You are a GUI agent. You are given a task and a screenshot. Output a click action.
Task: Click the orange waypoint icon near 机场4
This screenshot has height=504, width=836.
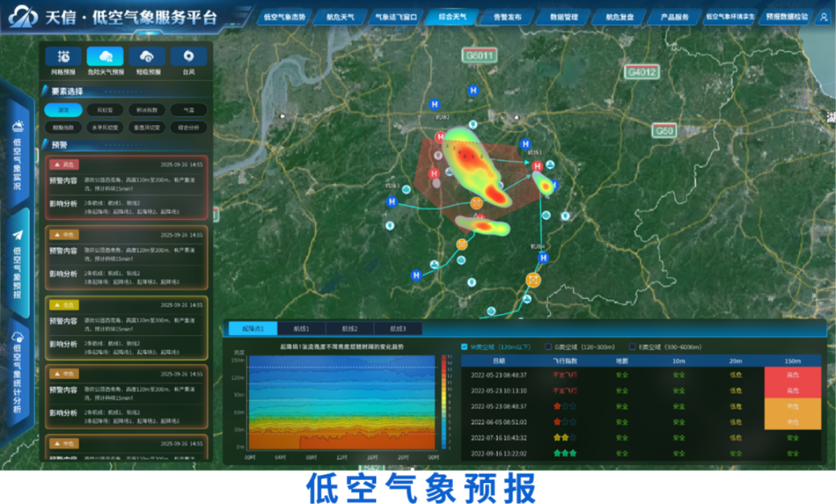pyautogui.click(x=534, y=281)
